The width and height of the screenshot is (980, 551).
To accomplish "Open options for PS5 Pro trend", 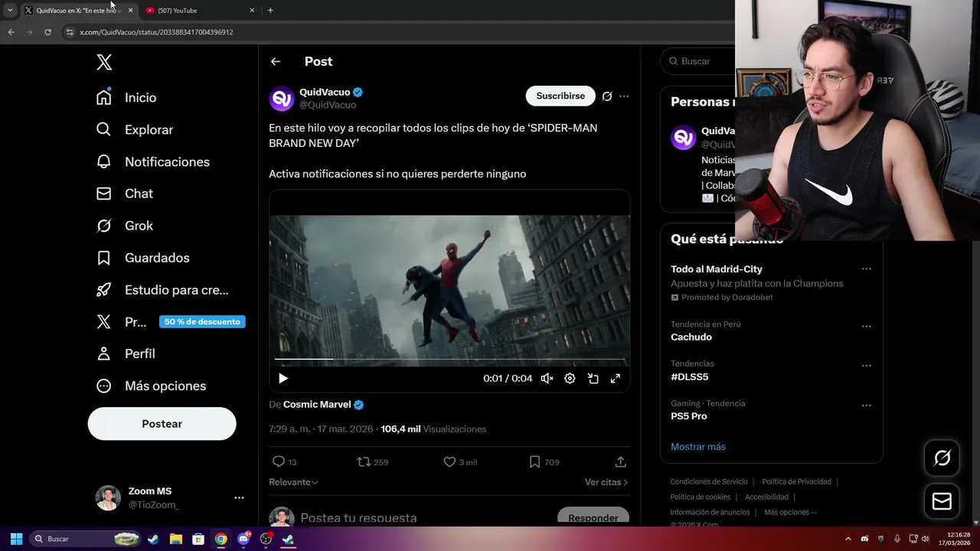I will coord(867,406).
